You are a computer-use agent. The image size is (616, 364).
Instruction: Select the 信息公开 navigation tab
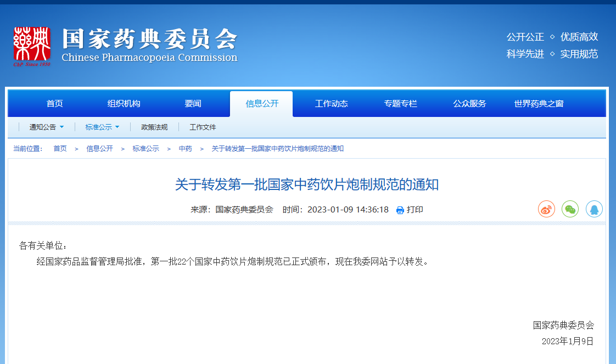tap(262, 104)
